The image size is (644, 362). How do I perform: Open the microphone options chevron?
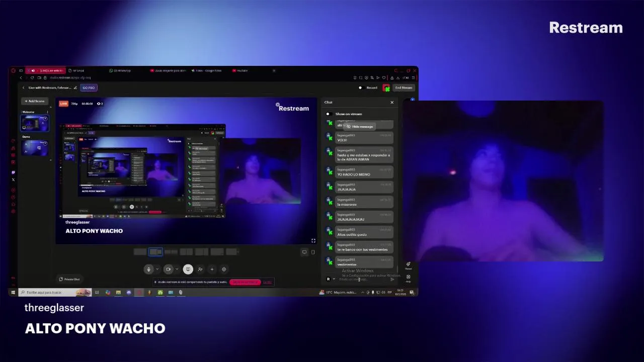pos(157,269)
